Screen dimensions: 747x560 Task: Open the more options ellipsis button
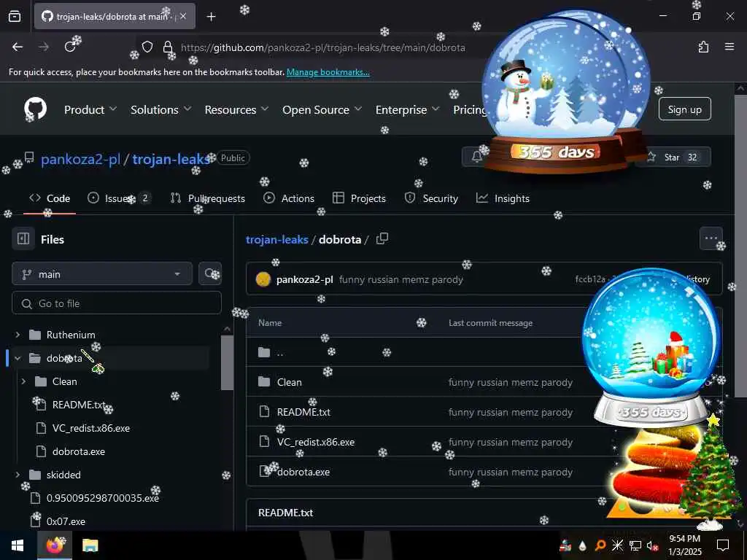coord(711,238)
